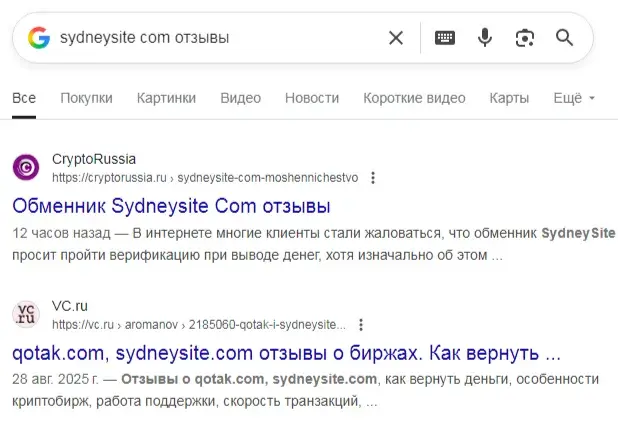Switch to the Новости tab
Screen dimensions: 618x429
312,98
